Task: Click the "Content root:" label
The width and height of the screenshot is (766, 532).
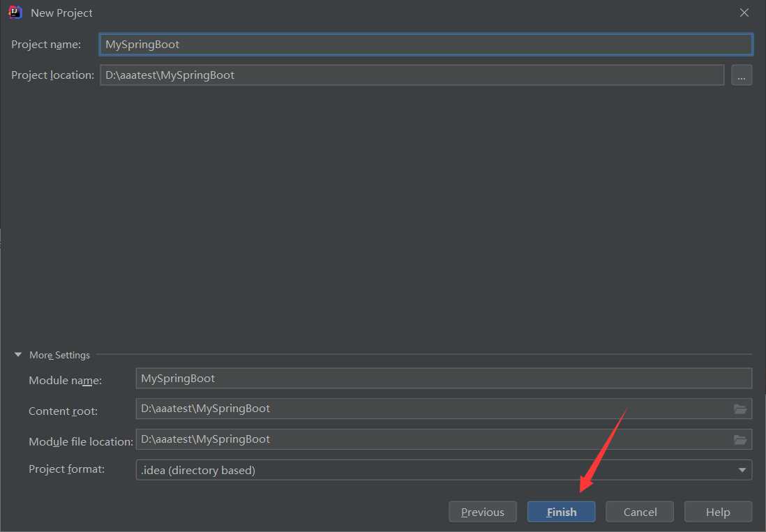Action: pos(63,411)
